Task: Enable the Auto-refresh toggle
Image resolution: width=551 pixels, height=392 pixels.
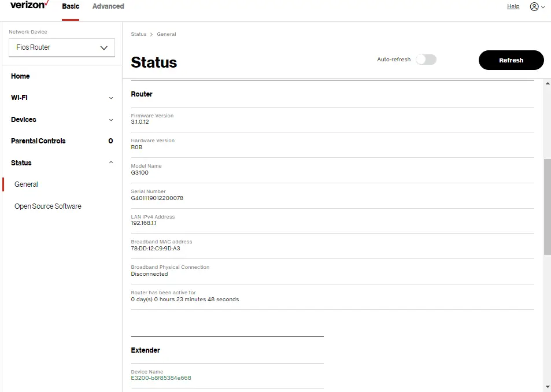Action: [426, 59]
